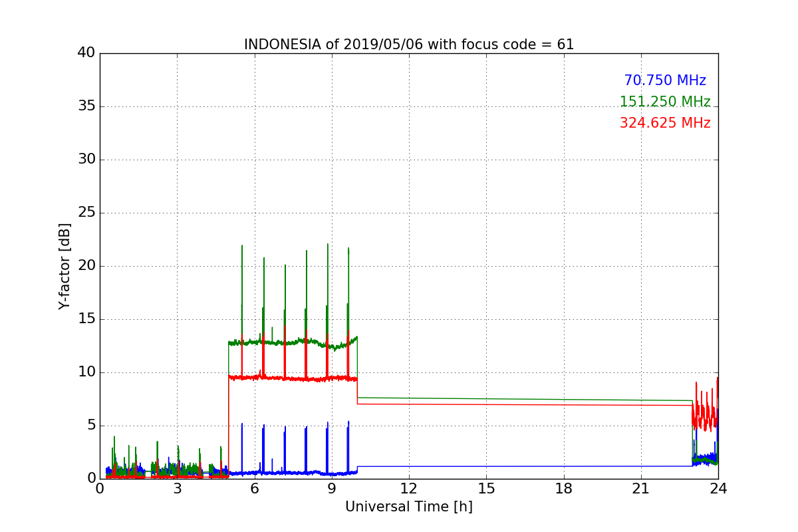Click the y-axis tick label 40
Image resolution: width=798 pixels, height=532 pixels.
pyautogui.click(x=86, y=53)
